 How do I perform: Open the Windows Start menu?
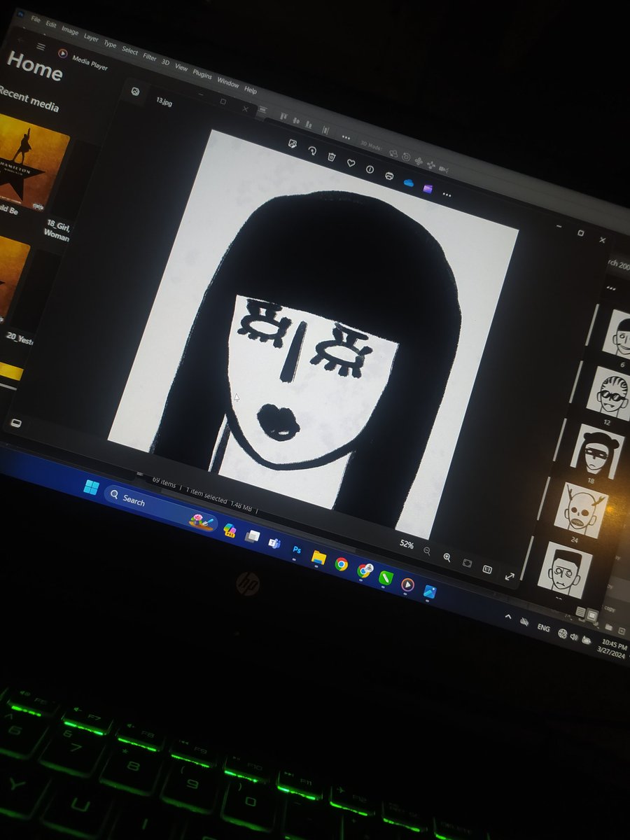tap(92, 486)
